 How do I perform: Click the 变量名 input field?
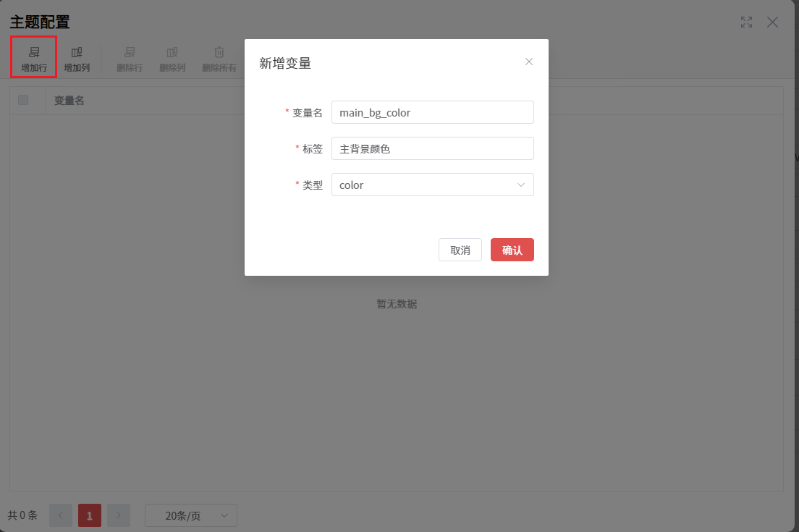432,112
